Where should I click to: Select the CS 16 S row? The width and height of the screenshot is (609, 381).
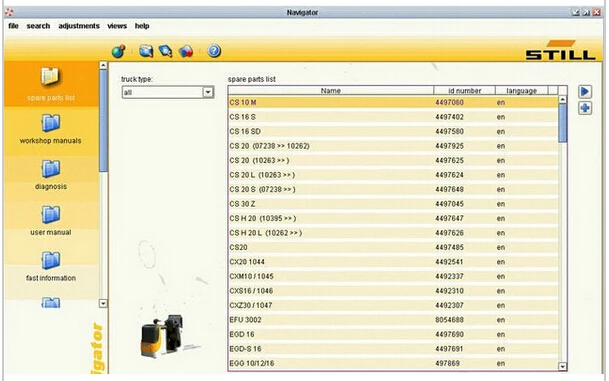[x=393, y=117]
